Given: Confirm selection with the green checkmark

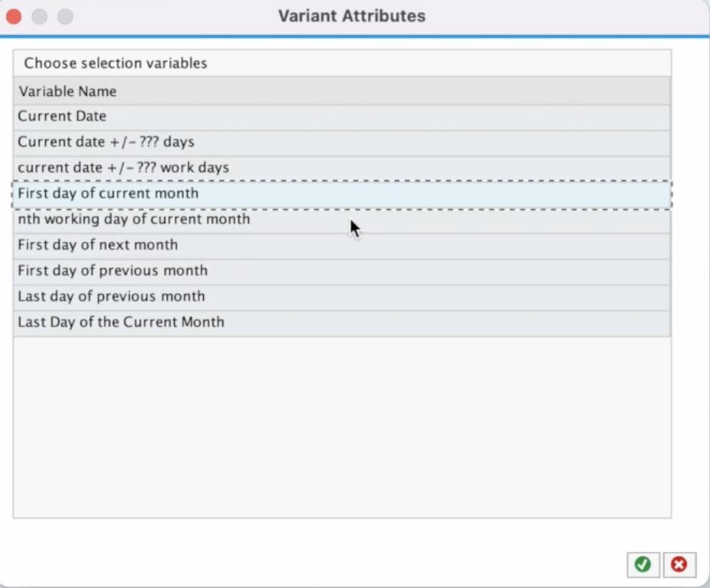Looking at the screenshot, I should coord(643,564).
